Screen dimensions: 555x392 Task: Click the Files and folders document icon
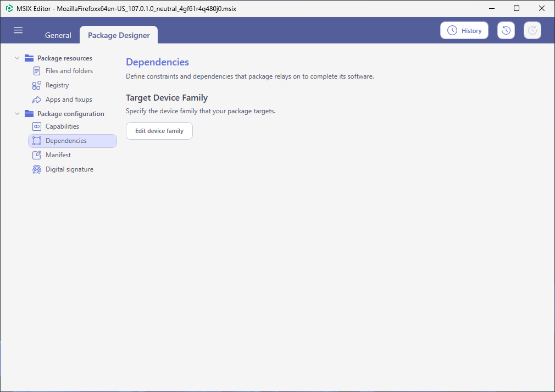pyautogui.click(x=36, y=71)
